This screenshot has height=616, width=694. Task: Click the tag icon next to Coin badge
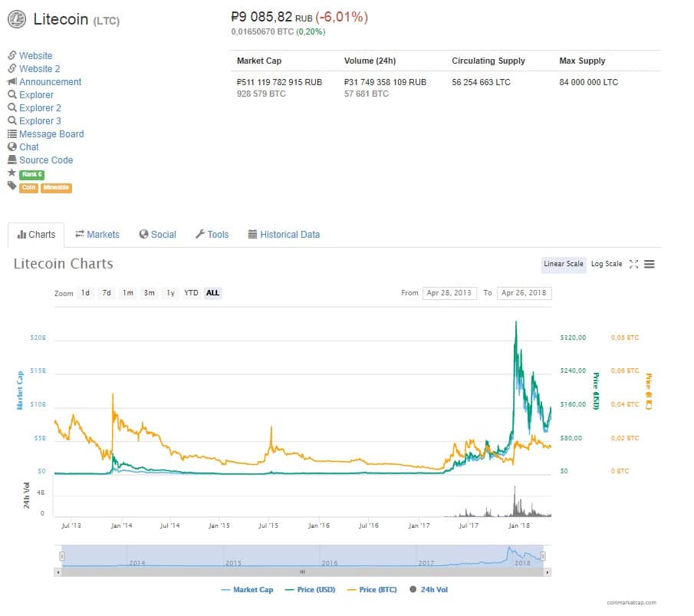[12, 186]
